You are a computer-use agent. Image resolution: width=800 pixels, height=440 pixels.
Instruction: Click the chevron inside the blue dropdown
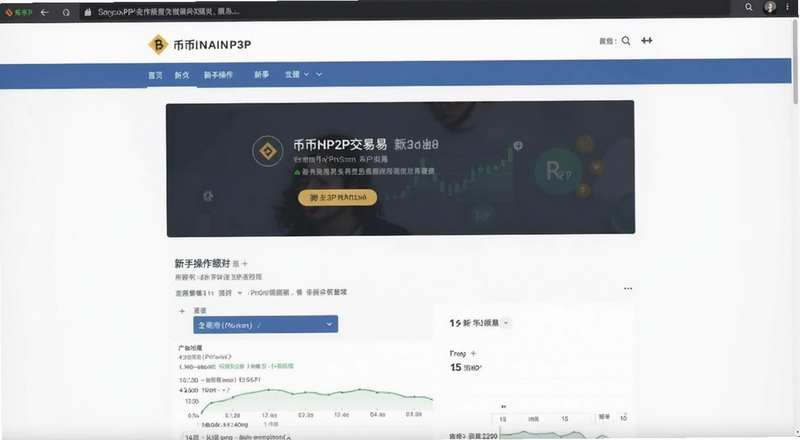click(x=329, y=325)
